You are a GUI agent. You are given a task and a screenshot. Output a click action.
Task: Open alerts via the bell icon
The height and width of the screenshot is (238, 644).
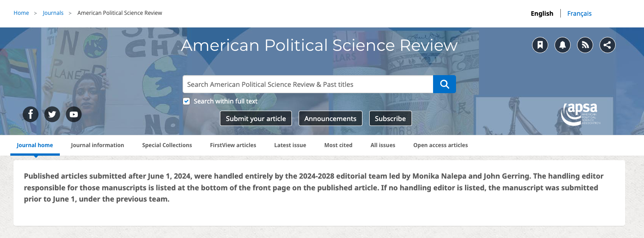tap(563, 45)
